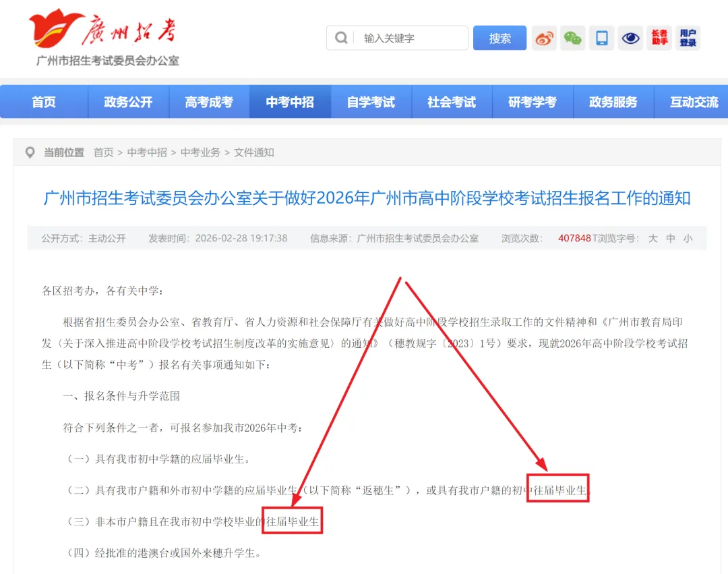Click the 广州招考 site logo
The image size is (728, 574).
pyautogui.click(x=103, y=29)
